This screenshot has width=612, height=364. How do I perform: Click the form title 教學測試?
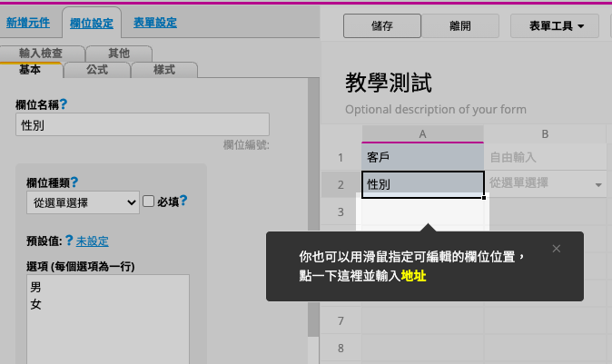click(389, 83)
